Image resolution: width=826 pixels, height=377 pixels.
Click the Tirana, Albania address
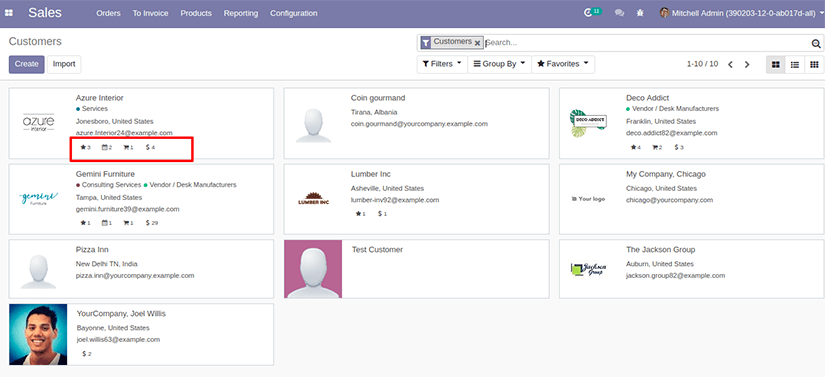click(374, 113)
